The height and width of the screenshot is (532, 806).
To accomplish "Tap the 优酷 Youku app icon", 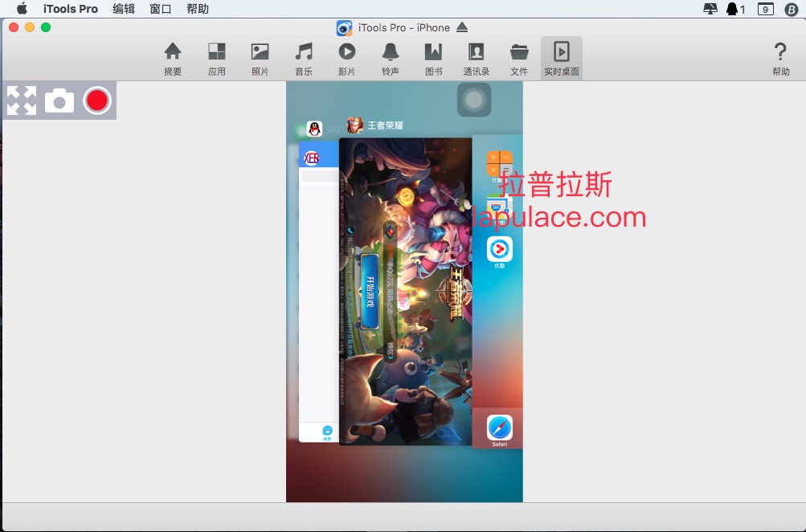I will click(500, 249).
